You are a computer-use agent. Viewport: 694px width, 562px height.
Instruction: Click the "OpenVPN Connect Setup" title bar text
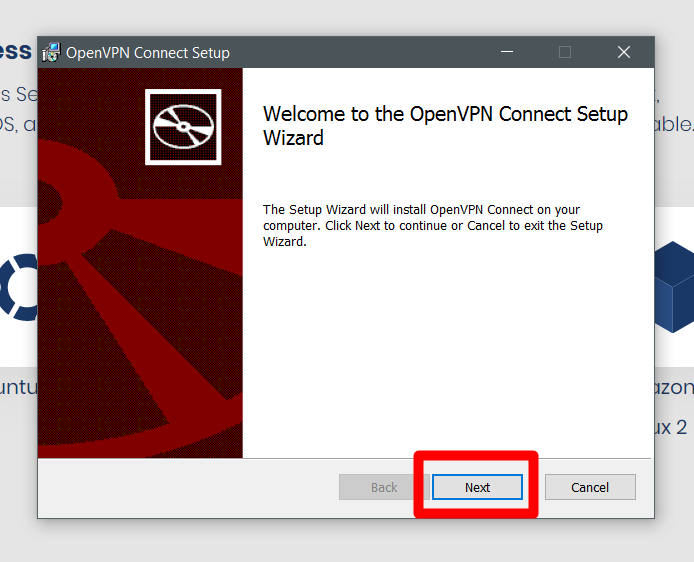click(148, 53)
